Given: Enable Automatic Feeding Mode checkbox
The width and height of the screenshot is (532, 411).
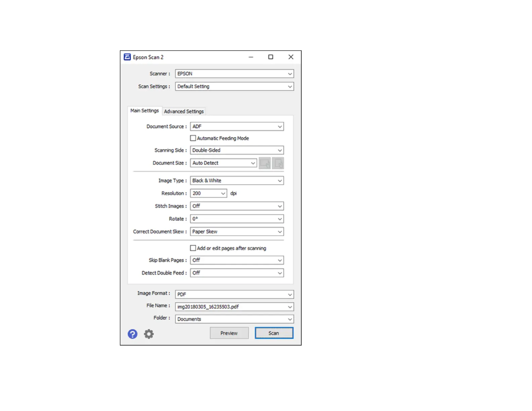Looking at the screenshot, I should coord(193,138).
